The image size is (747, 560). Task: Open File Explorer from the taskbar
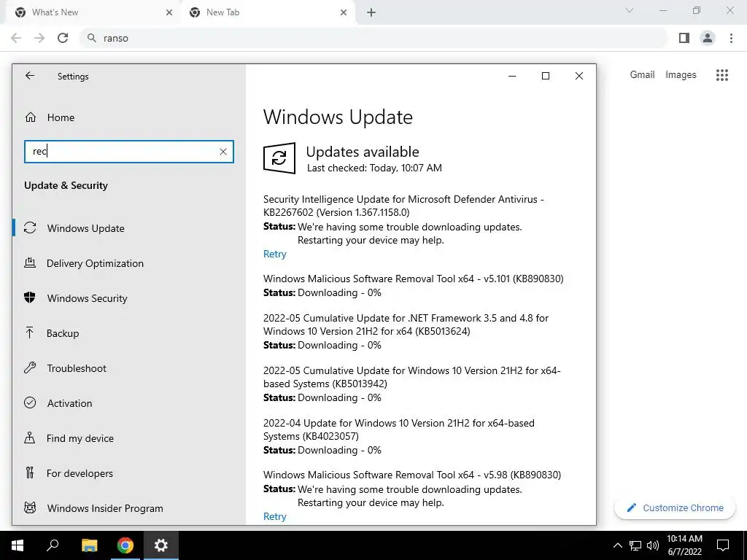pos(89,545)
